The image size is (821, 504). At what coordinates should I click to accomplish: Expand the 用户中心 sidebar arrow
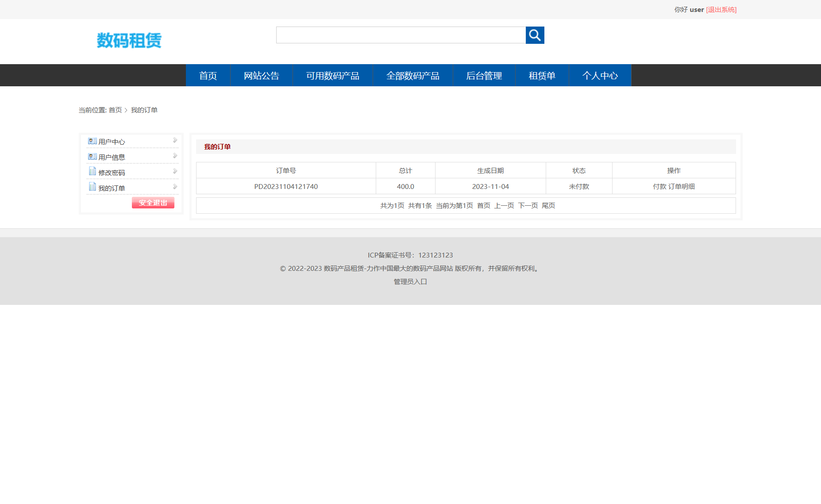click(x=175, y=140)
